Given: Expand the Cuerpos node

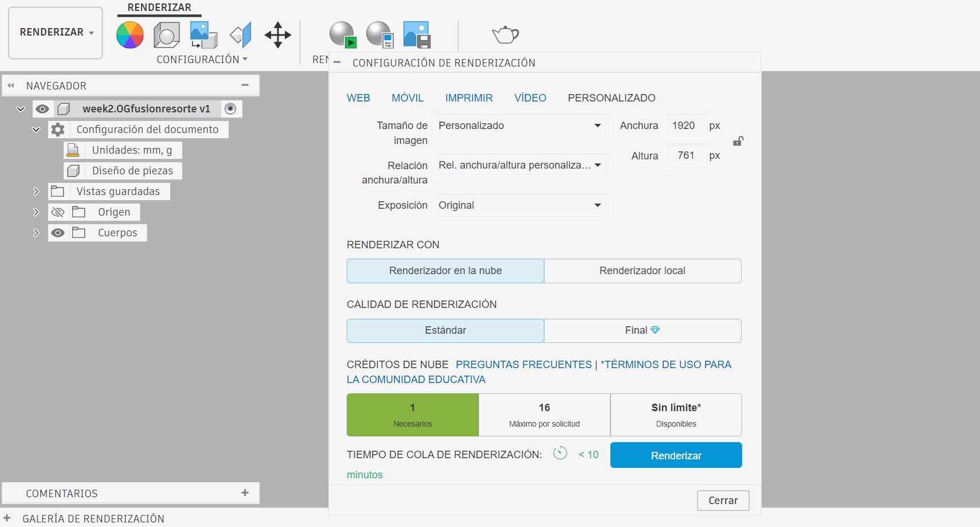Looking at the screenshot, I should pos(36,233).
